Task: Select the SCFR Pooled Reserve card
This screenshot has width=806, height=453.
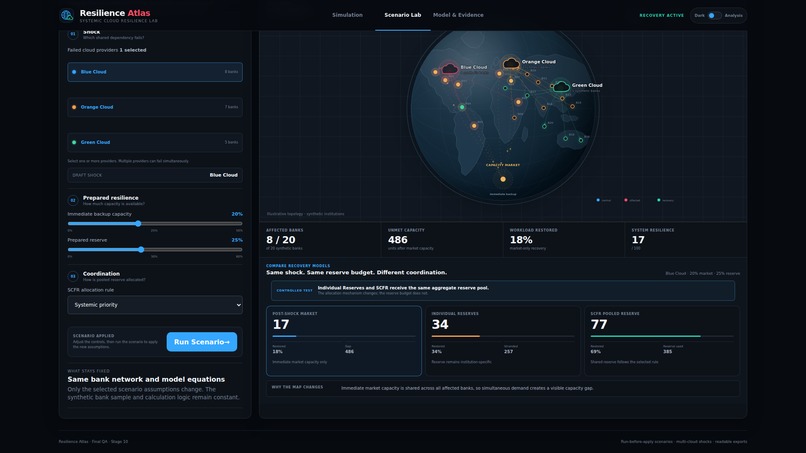Action: [x=662, y=341]
